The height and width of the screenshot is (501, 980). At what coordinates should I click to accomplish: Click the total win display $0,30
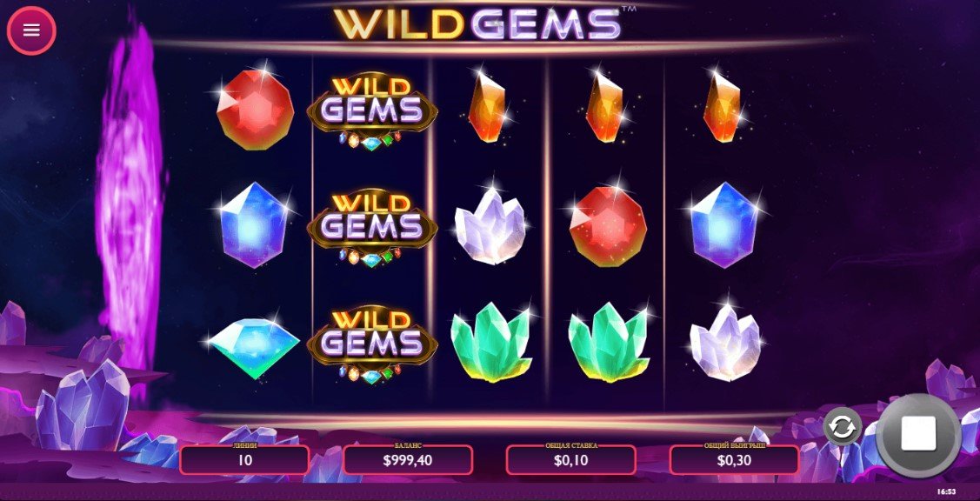(x=734, y=460)
